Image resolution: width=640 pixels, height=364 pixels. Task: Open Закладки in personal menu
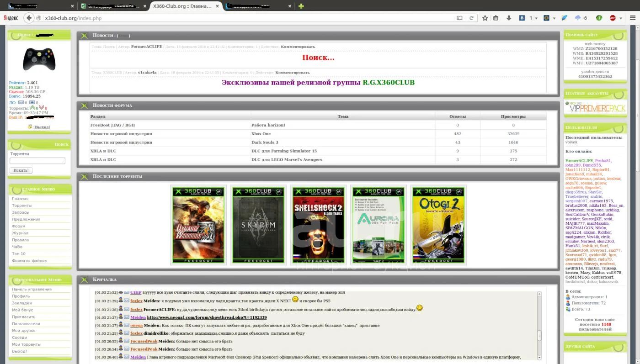(x=22, y=303)
